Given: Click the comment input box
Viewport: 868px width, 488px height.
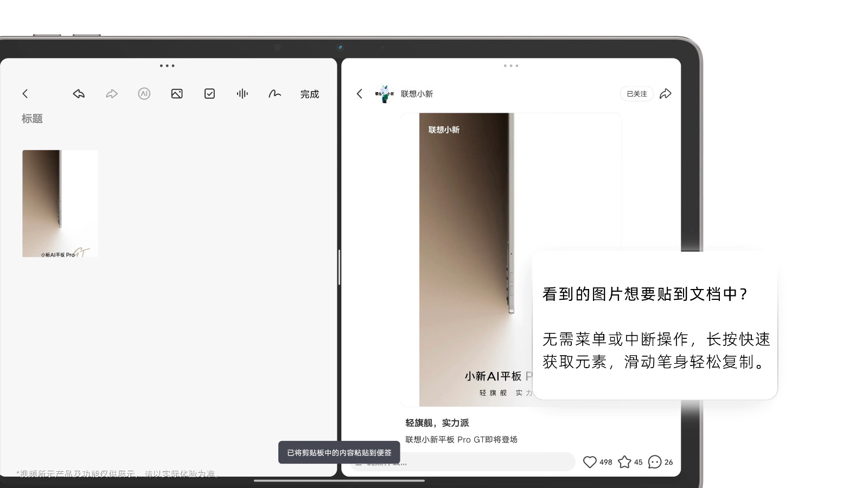Looking at the screenshot, I should click(x=462, y=462).
